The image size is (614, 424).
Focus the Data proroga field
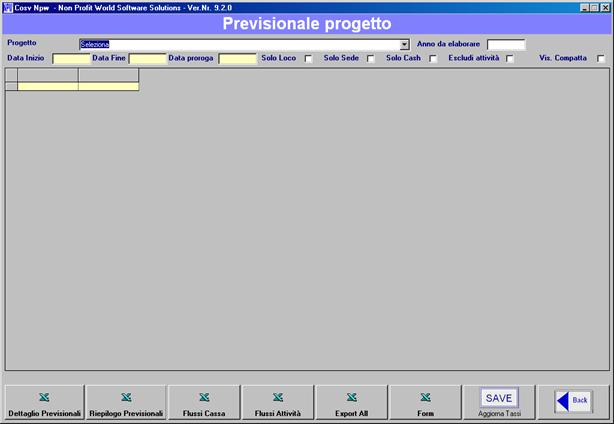click(x=237, y=59)
